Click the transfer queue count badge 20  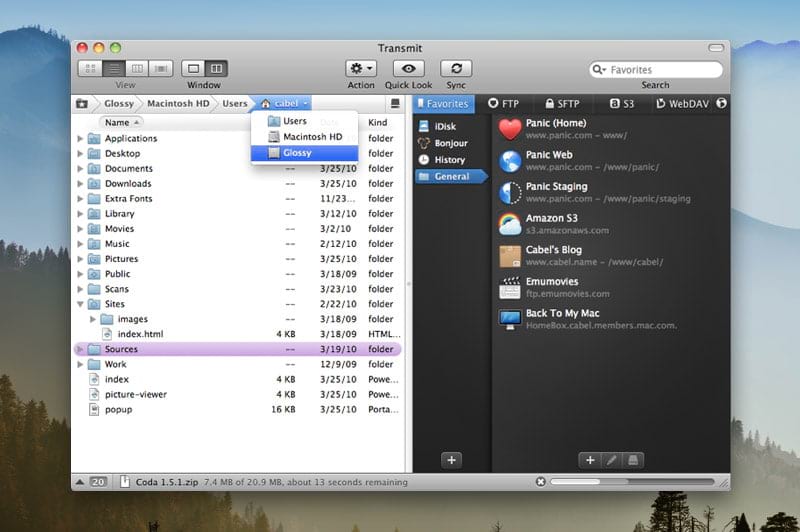98,482
